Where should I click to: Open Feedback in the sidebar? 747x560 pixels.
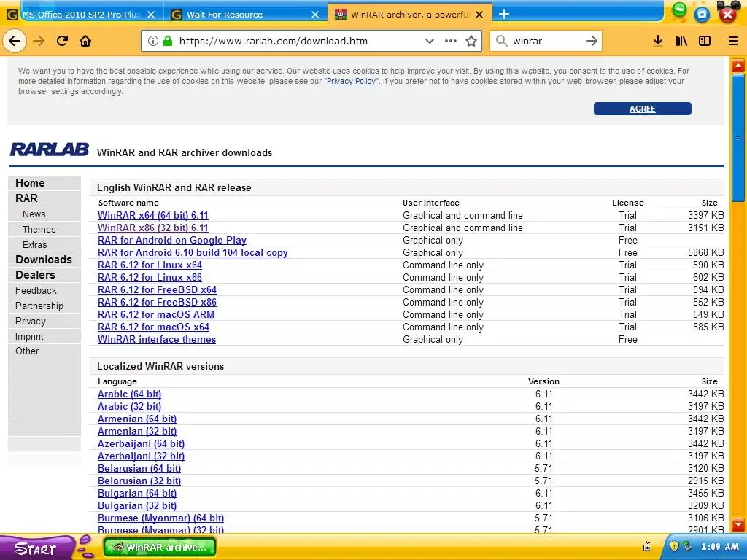coord(36,290)
